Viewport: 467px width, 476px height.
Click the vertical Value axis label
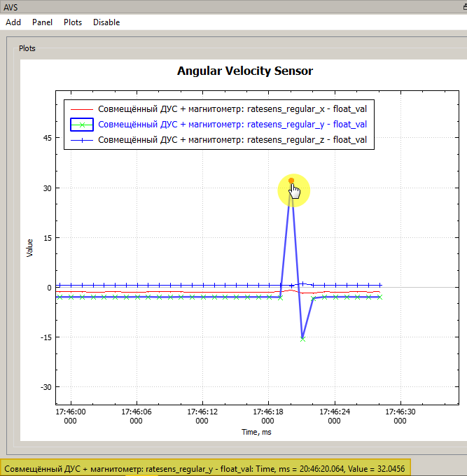(29, 248)
